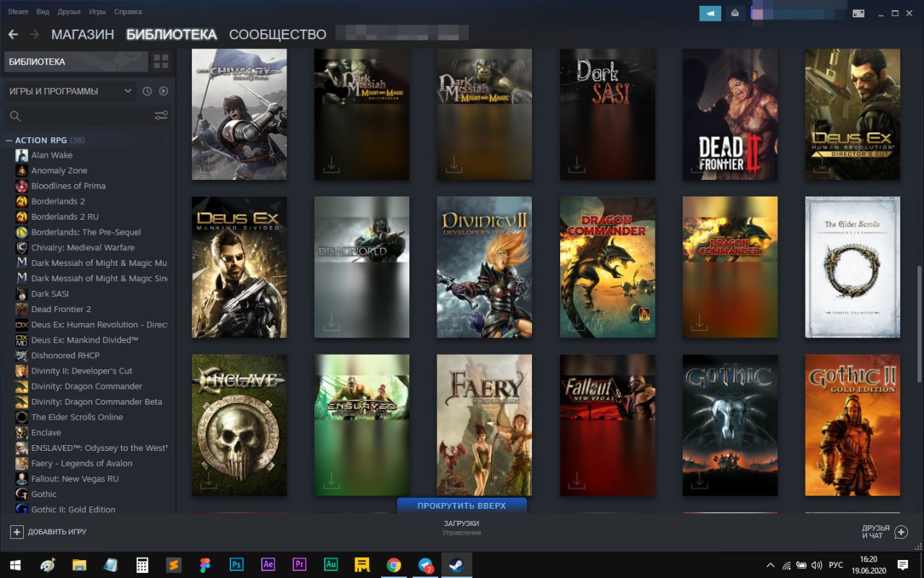
Task: Go forward with the right arrow
Action: tap(34, 34)
